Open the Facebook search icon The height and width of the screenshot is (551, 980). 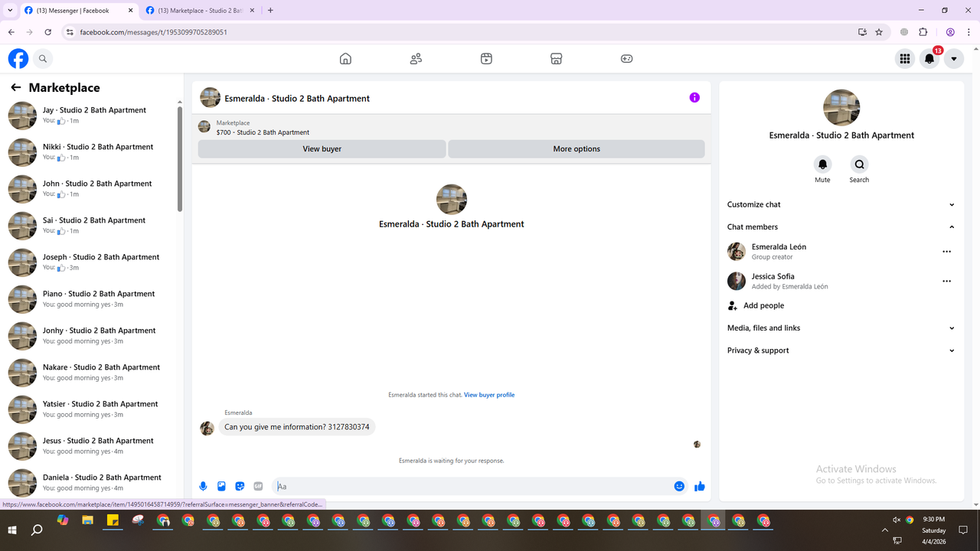click(43, 59)
